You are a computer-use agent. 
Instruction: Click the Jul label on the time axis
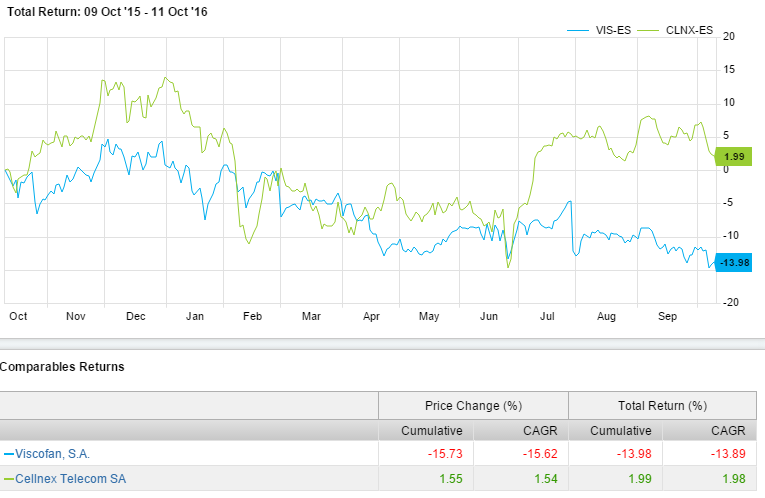547,315
